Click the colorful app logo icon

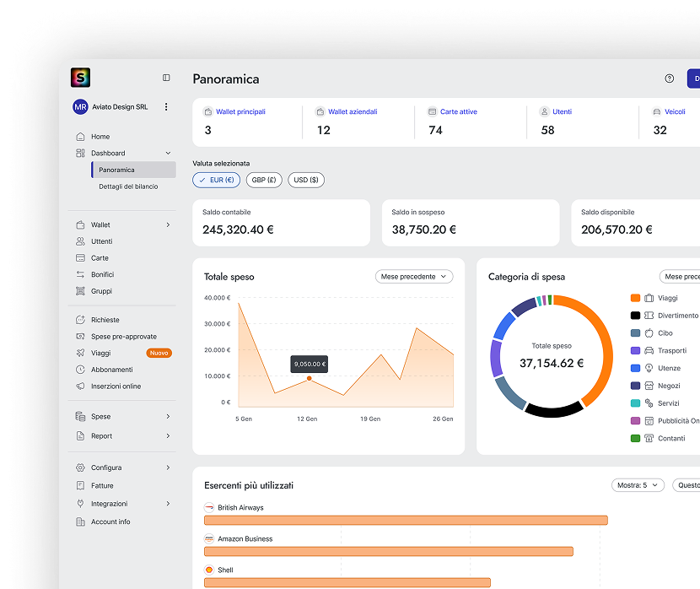pos(80,78)
